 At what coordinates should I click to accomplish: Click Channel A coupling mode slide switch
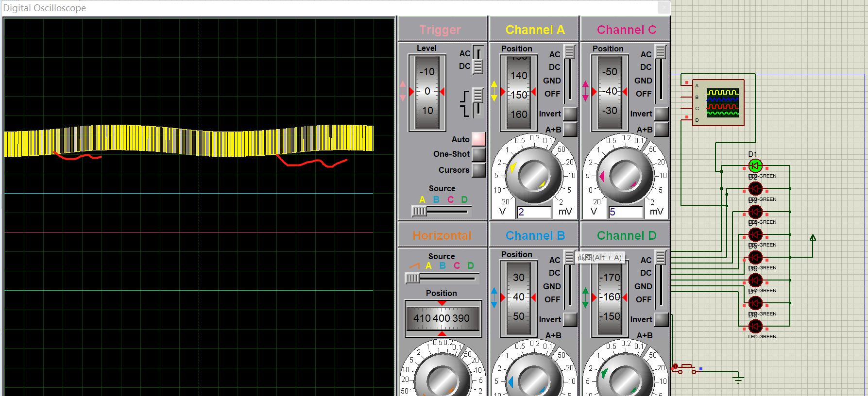point(569,74)
